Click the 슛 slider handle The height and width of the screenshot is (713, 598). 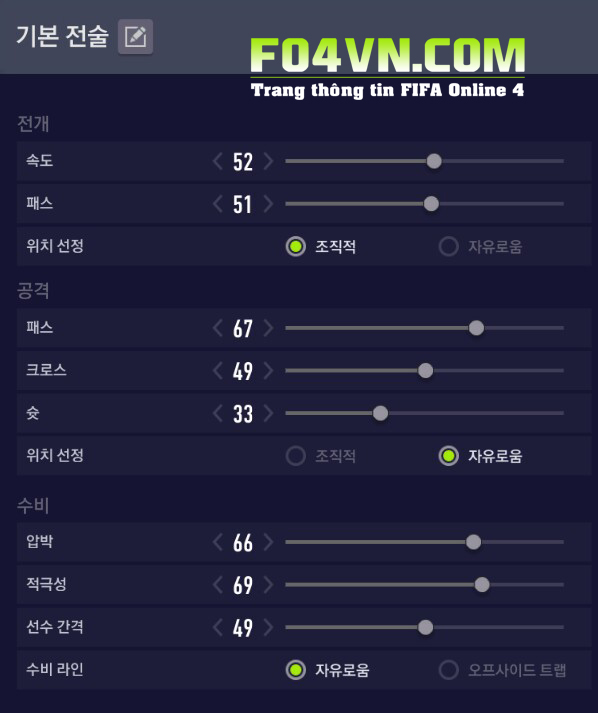click(380, 413)
